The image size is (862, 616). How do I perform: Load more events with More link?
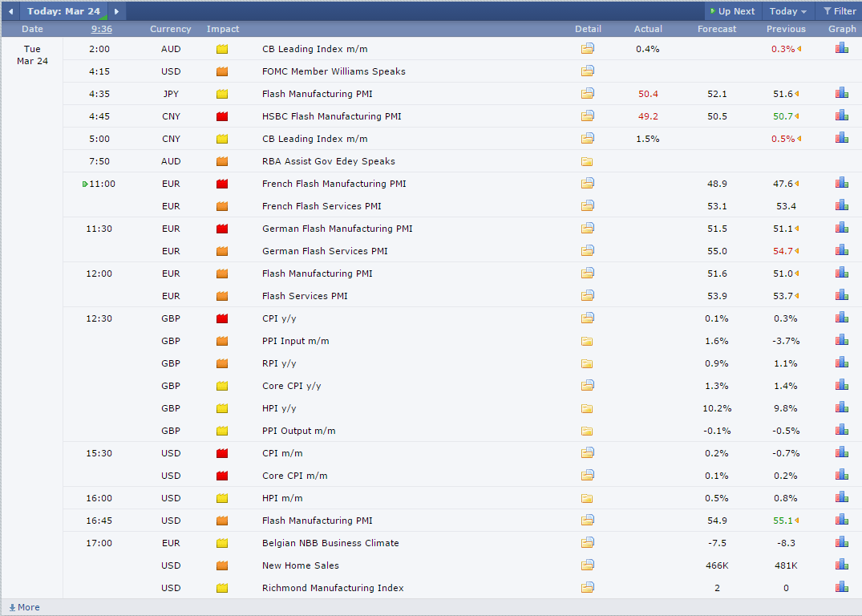[x=25, y=607]
